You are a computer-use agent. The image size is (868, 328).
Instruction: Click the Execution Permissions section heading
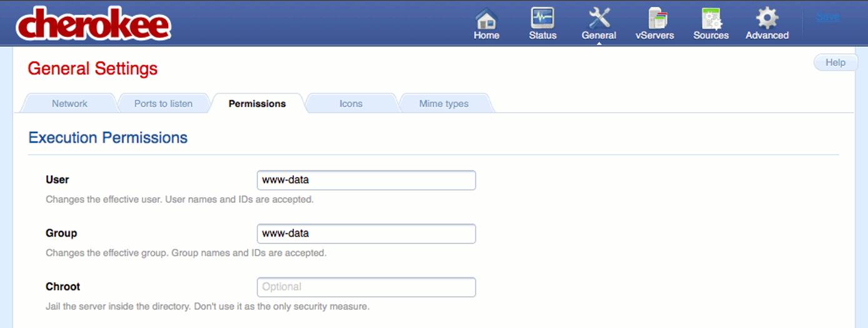108,138
